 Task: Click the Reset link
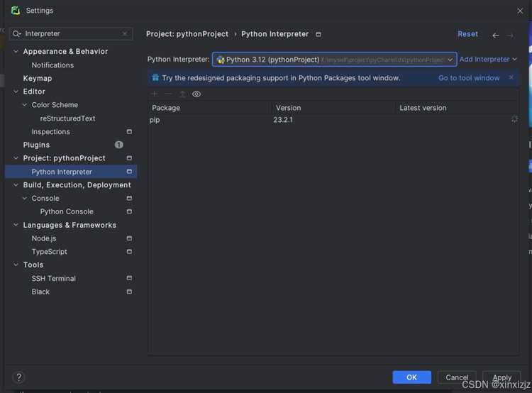pos(467,34)
